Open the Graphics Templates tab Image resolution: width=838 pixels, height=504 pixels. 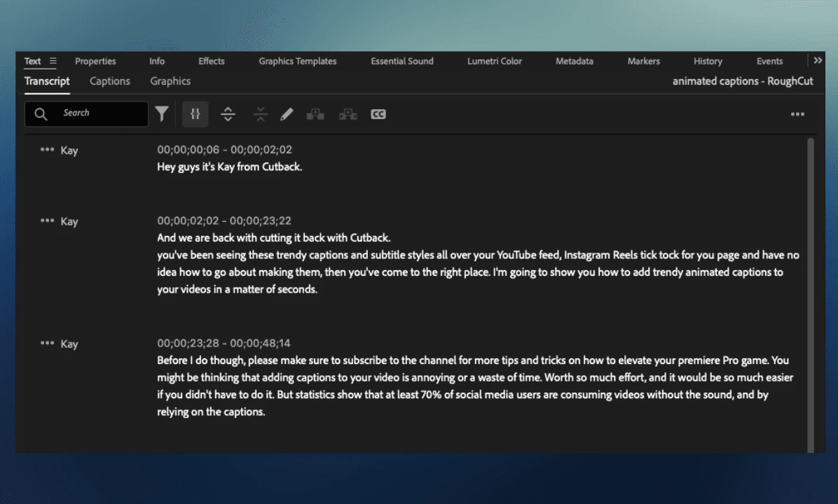click(298, 61)
